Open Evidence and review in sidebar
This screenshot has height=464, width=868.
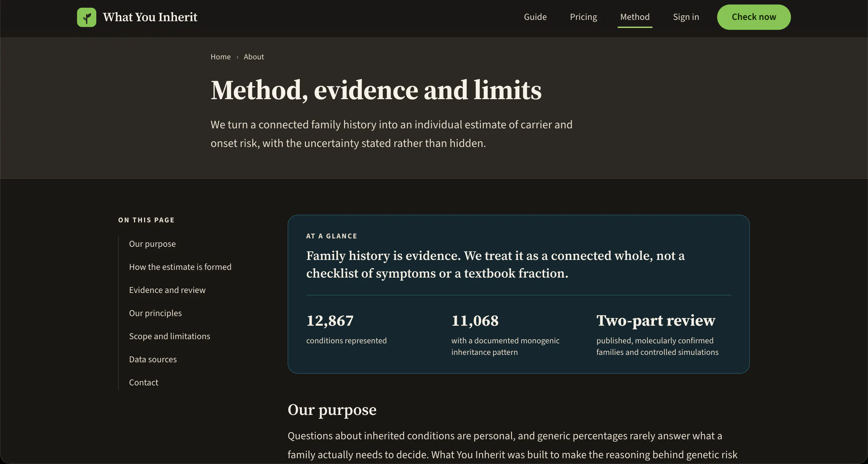click(x=167, y=290)
